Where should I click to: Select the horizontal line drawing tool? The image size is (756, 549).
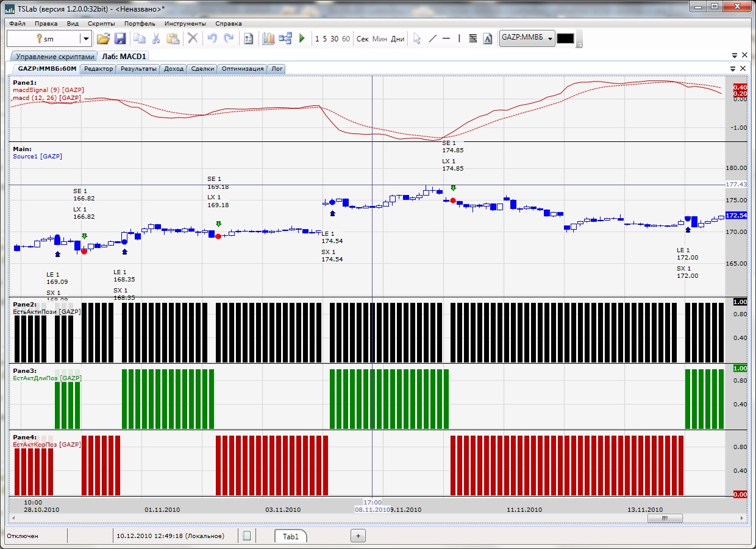[446, 38]
